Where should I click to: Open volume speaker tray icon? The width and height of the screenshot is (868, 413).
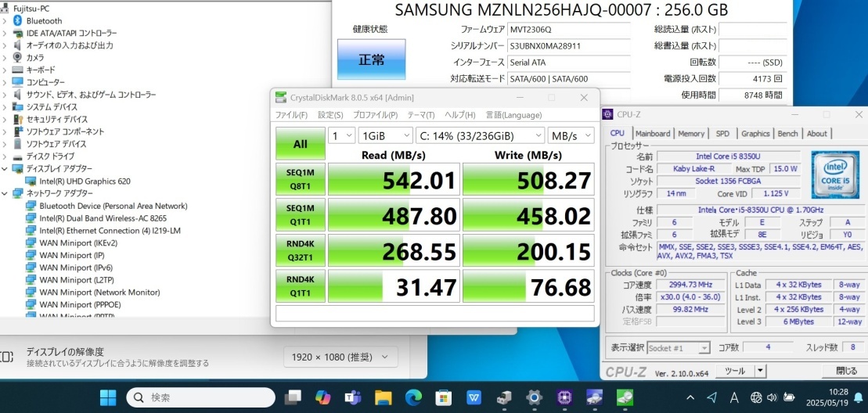773,397
